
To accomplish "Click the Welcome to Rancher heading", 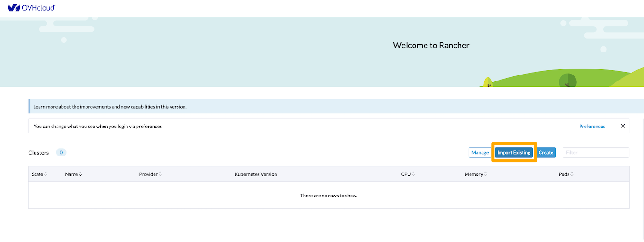I will coord(431,45).
